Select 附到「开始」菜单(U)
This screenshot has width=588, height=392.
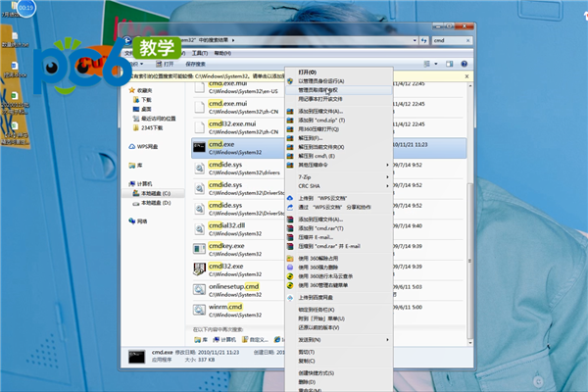click(321, 318)
